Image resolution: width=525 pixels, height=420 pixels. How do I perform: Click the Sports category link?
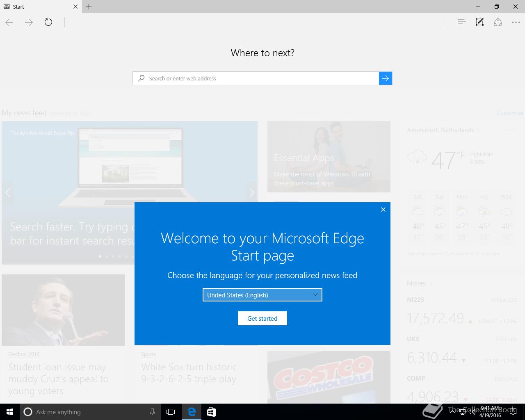coord(148,354)
